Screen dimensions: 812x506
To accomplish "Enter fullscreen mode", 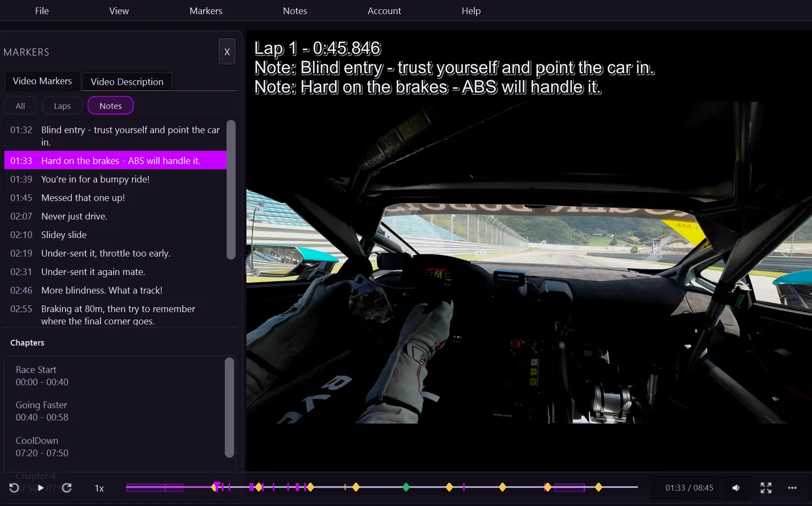I will pyautogui.click(x=766, y=488).
